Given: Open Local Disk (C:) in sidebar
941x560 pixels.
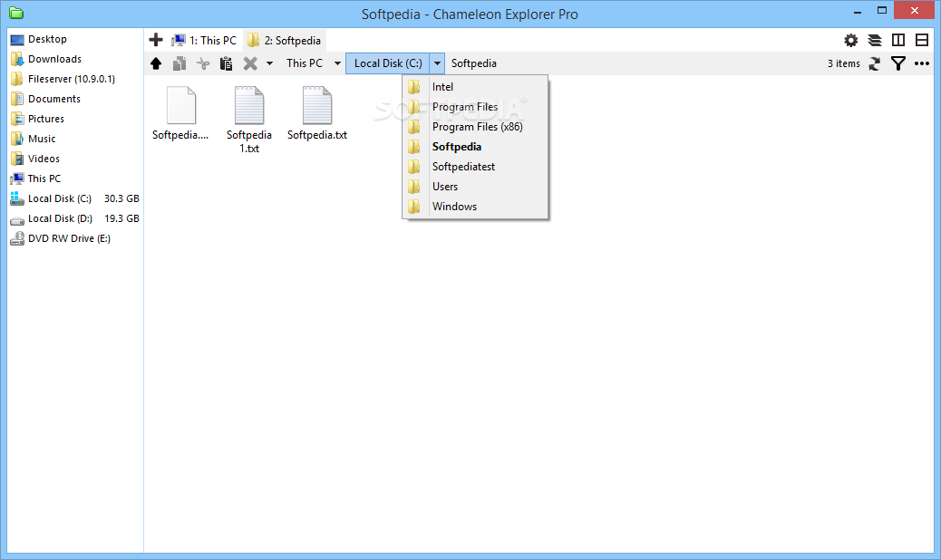Looking at the screenshot, I should click(x=75, y=198).
